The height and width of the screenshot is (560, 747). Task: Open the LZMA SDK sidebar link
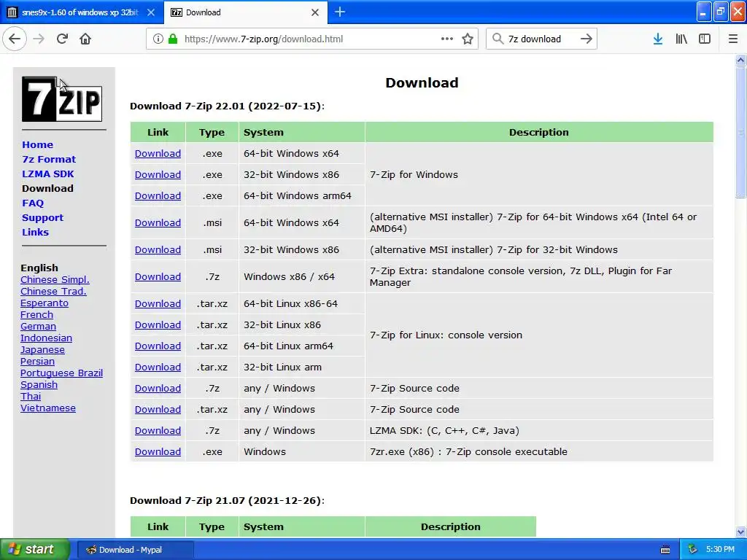click(x=47, y=174)
